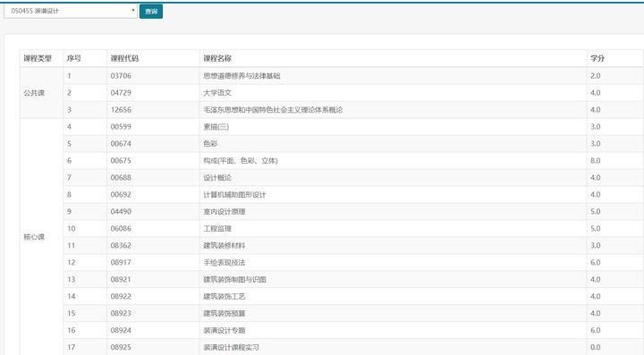Viewport: 644px width, 355px height.
Task: Click course name 建筑装修材料
Action: (x=225, y=245)
